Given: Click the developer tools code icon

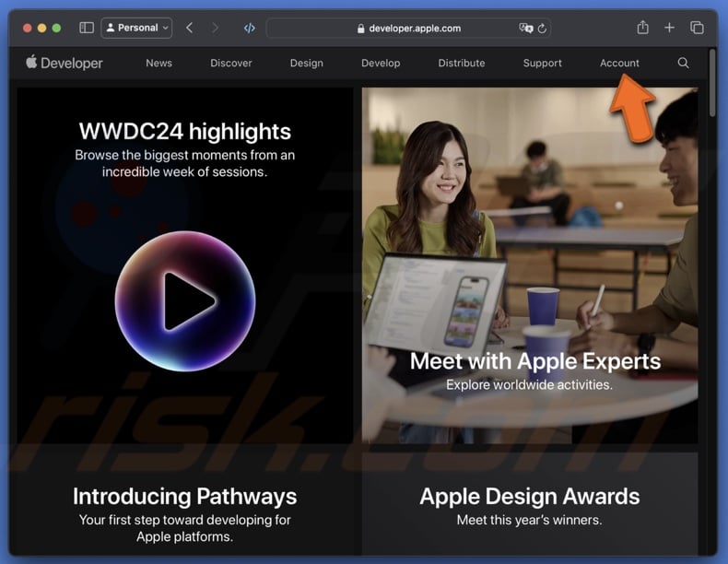Looking at the screenshot, I should coord(249,28).
